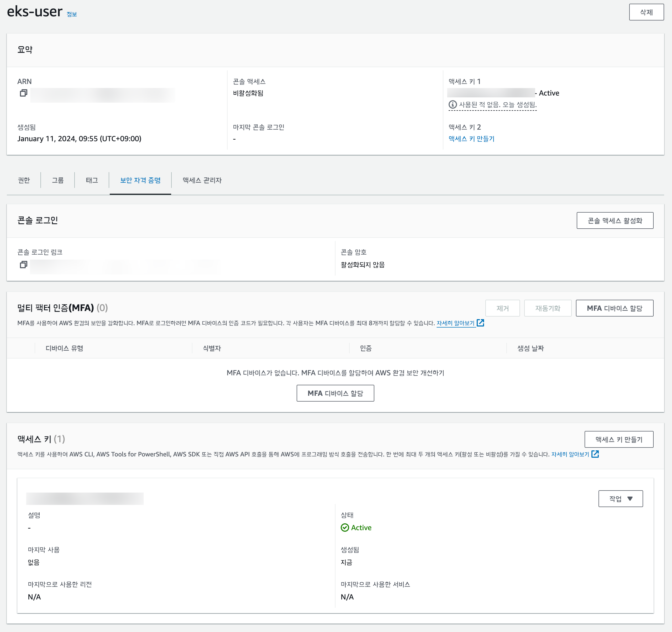Switch to the 권한 tab

click(x=24, y=180)
